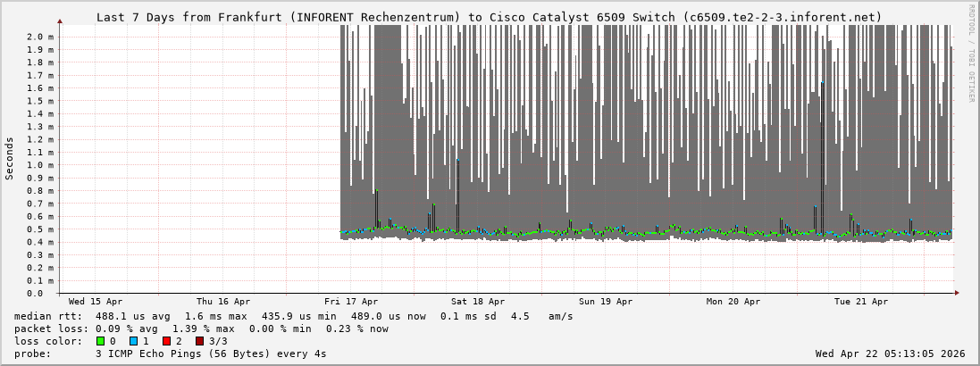Click the red arrow at top of Y axis

click(60, 21)
